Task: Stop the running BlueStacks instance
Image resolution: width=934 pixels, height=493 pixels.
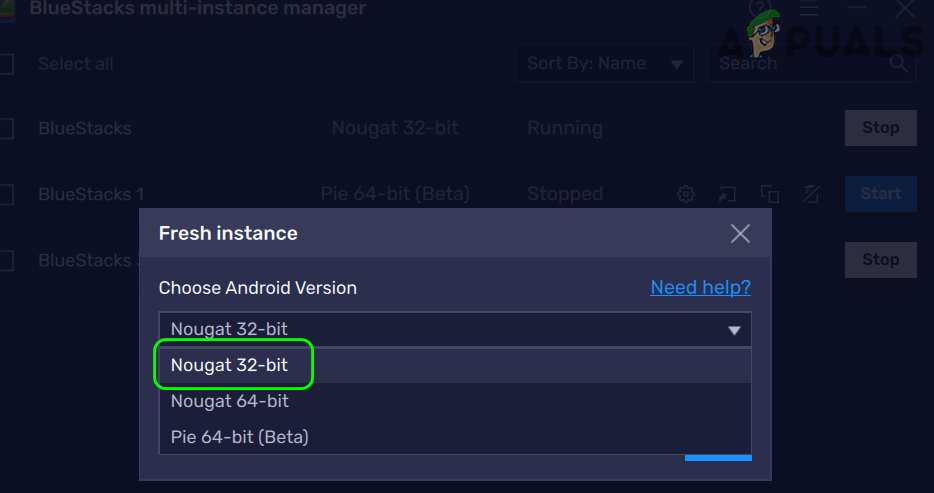Action: point(880,128)
